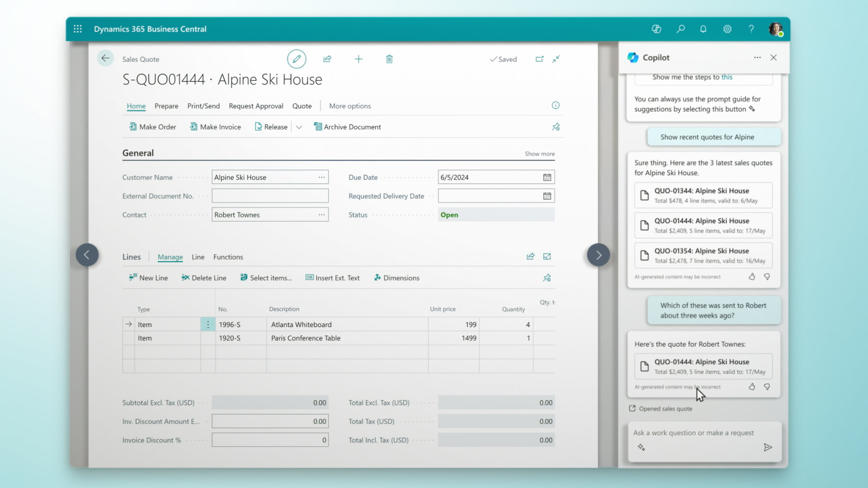
Task: Open Customer Name lookup ellipsis
Action: pos(321,177)
